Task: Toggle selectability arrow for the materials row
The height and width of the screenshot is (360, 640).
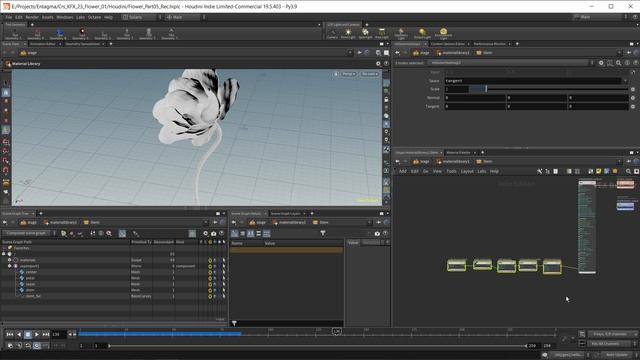Action: click(224, 260)
